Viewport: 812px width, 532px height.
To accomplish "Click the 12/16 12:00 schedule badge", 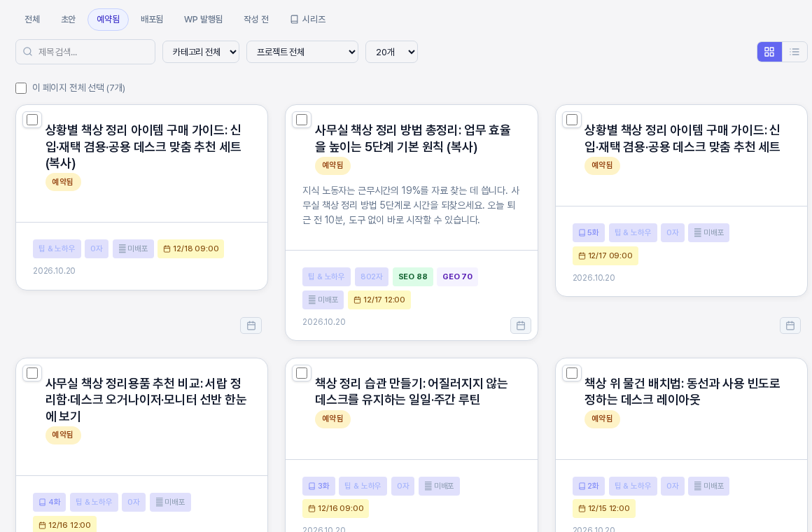I will tap(64, 524).
